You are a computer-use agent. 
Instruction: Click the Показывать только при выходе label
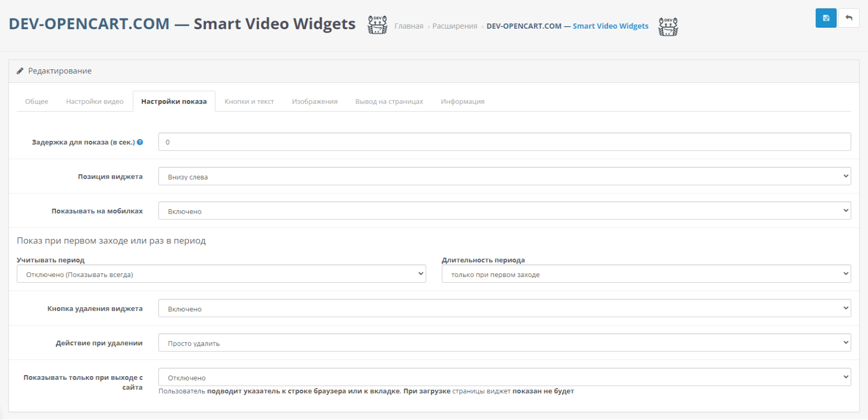coord(83,383)
